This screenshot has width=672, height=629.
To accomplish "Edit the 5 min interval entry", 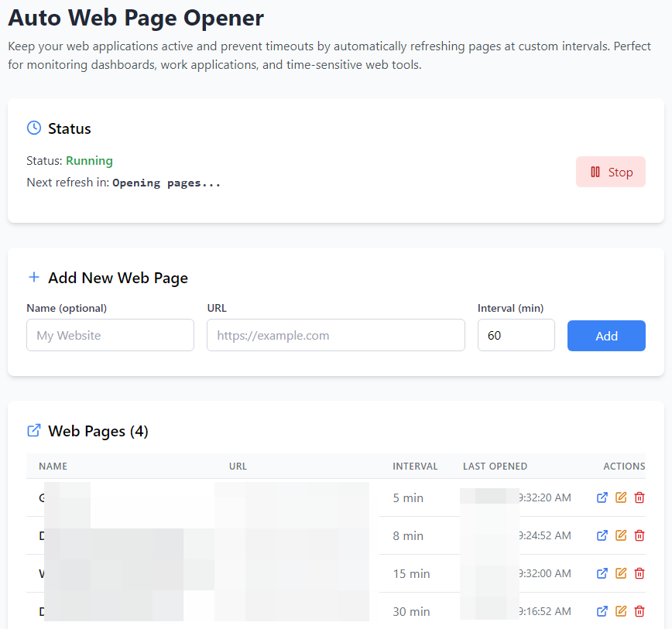I will click(x=621, y=497).
